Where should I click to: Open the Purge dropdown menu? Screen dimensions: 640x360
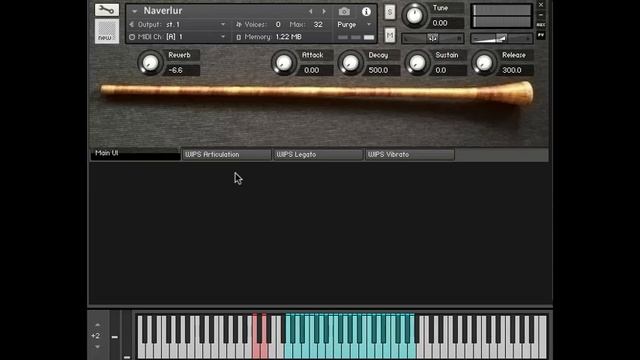[x=353, y=24]
